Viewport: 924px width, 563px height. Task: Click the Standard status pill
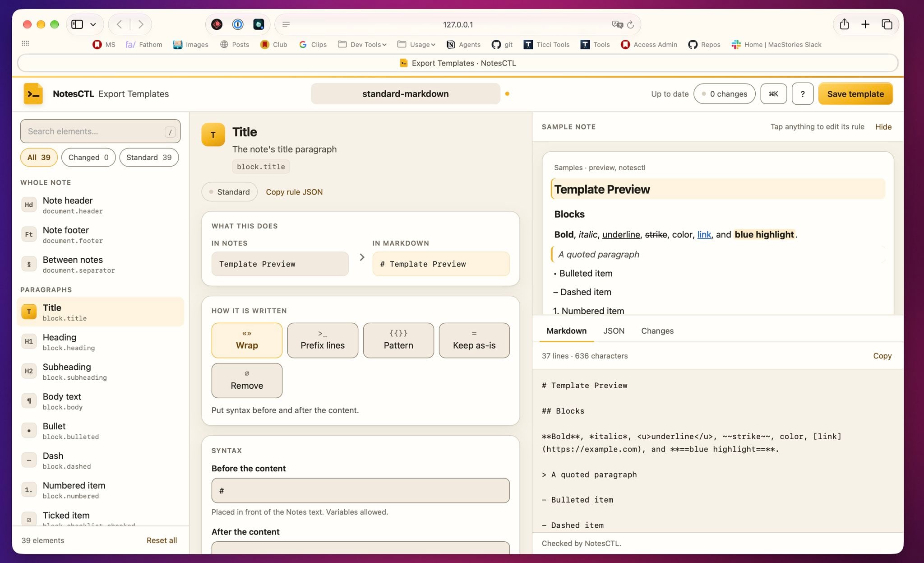pos(229,192)
